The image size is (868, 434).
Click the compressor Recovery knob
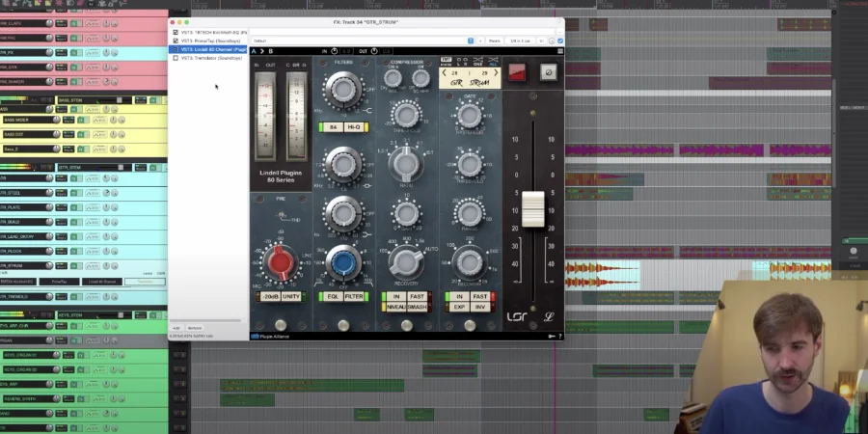pos(406,262)
